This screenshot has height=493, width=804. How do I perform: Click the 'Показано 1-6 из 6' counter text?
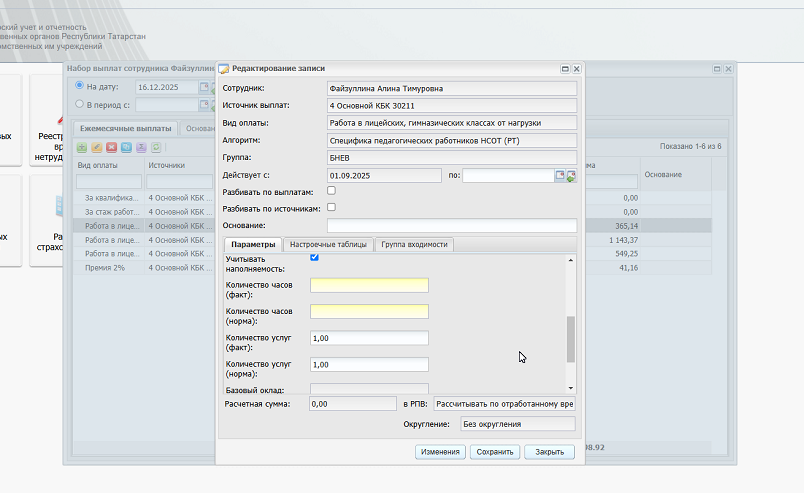tap(690, 147)
